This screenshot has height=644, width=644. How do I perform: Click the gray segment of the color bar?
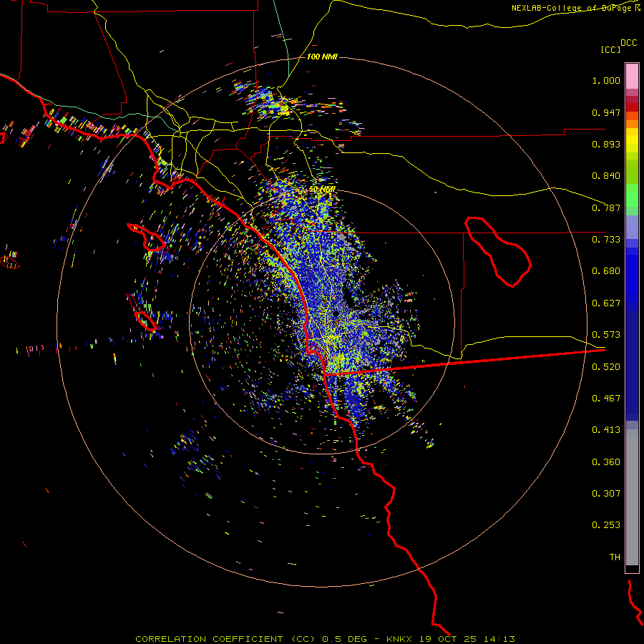pos(632,497)
